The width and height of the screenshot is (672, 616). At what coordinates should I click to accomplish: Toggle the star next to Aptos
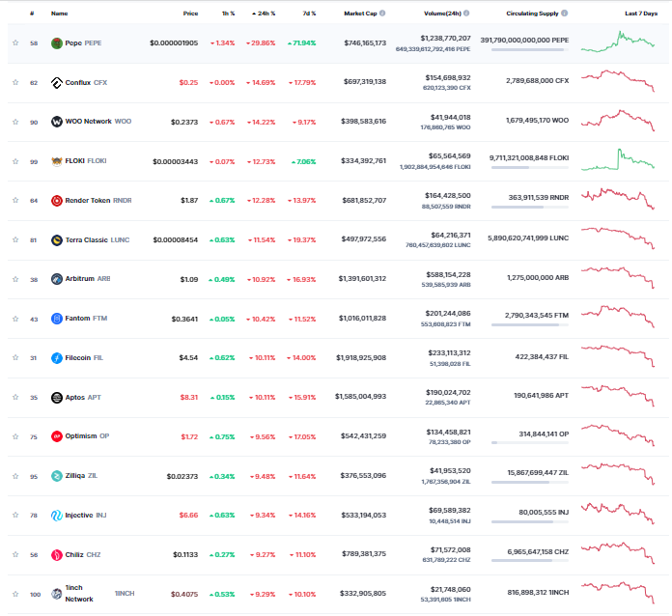point(15,397)
